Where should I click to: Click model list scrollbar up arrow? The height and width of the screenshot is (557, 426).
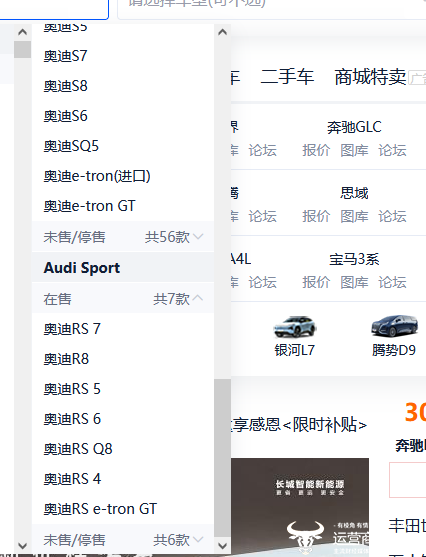[x=222, y=32]
